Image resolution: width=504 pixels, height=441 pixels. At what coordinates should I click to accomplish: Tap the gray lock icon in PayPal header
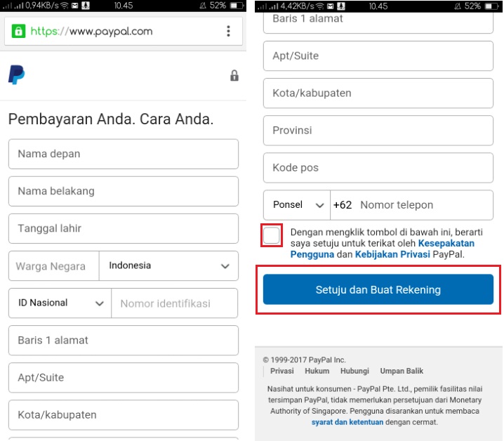coord(234,76)
